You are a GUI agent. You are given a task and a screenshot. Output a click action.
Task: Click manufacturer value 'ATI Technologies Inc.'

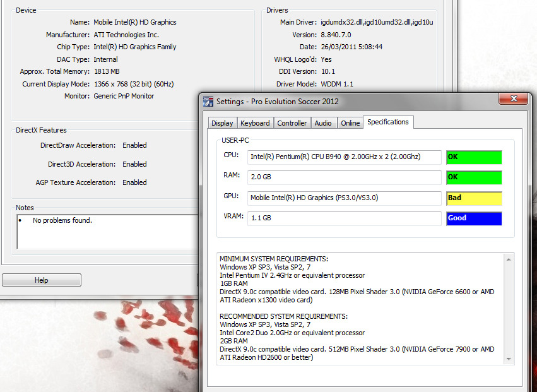coord(126,35)
